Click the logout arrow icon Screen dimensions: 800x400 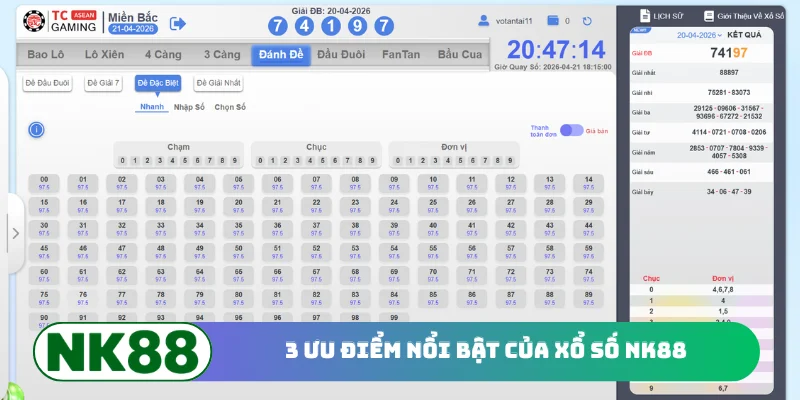(178, 23)
